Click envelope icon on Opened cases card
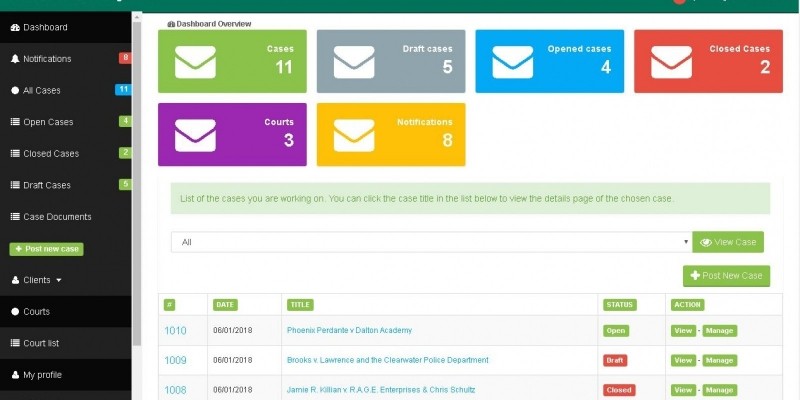The image size is (800, 400). pyautogui.click(x=513, y=62)
